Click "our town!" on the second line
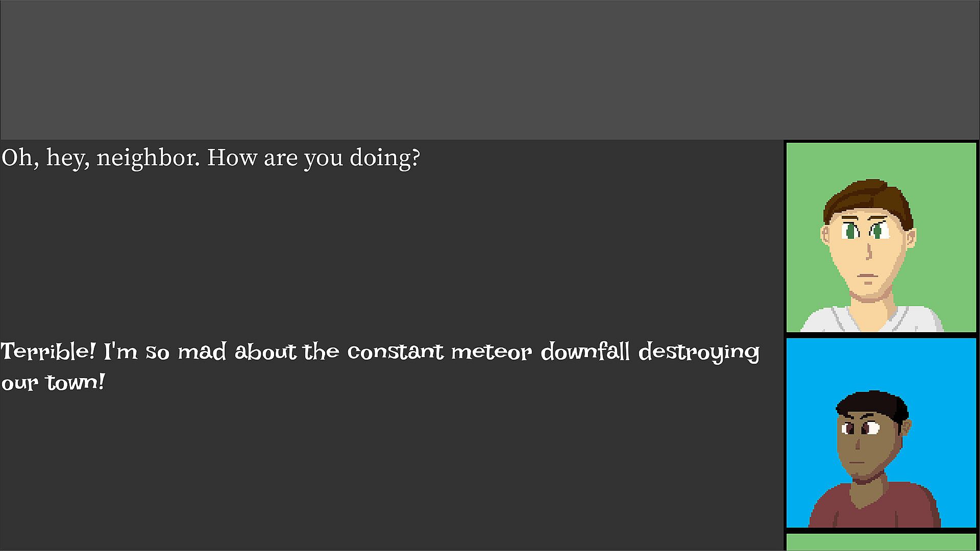The image size is (980, 551). click(53, 383)
